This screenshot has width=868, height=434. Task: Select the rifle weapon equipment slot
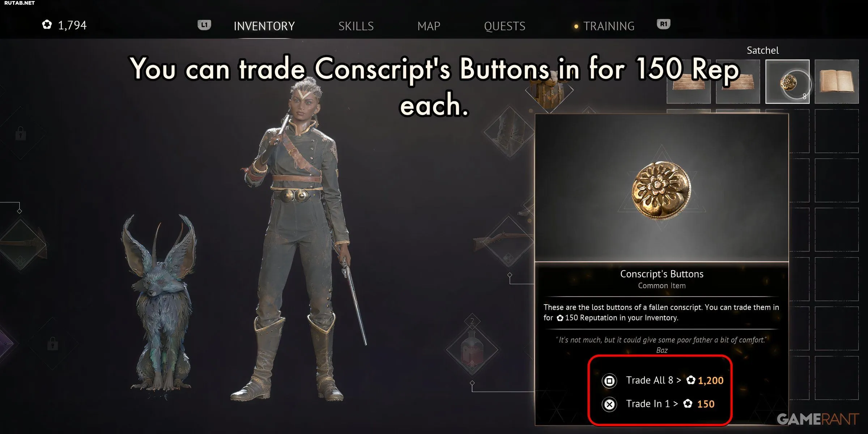(x=508, y=241)
